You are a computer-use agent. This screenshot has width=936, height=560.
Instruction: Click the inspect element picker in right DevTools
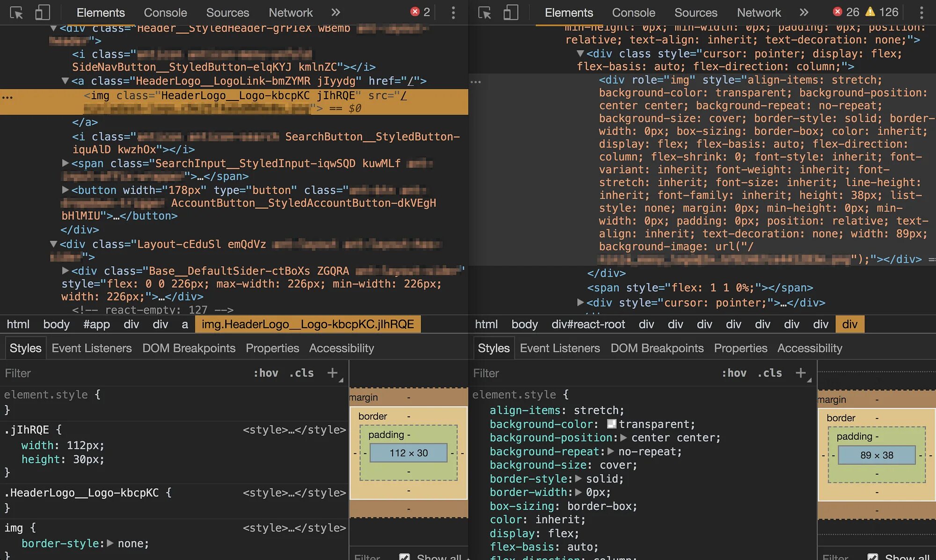(x=485, y=13)
